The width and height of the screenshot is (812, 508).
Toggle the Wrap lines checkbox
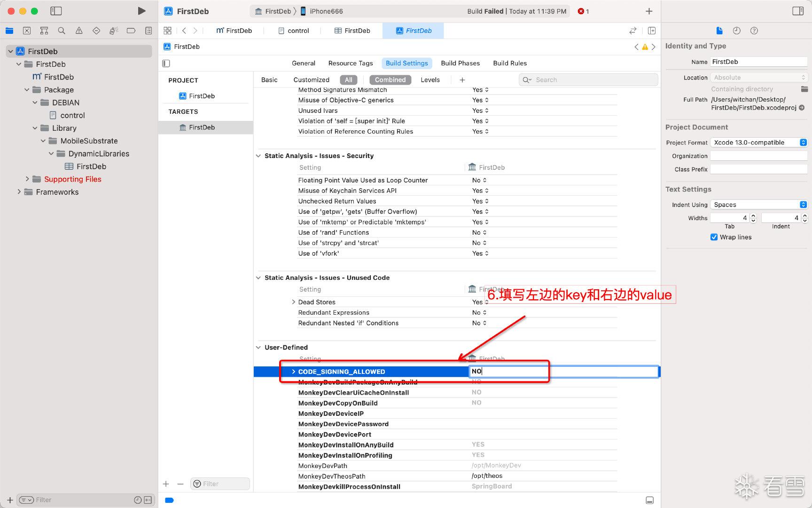tap(714, 237)
